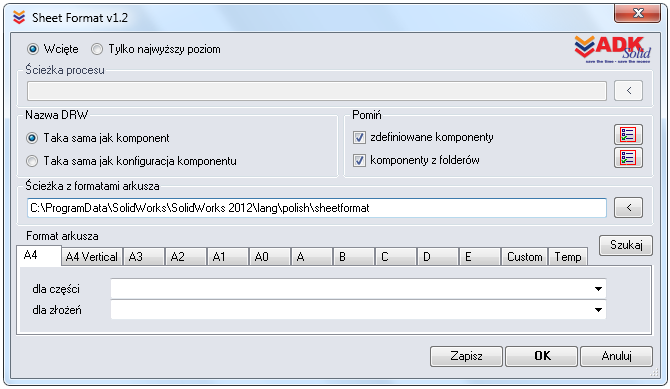Go to the A format tab
Viewport: 670px width, 389px height.
pos(311,257)
